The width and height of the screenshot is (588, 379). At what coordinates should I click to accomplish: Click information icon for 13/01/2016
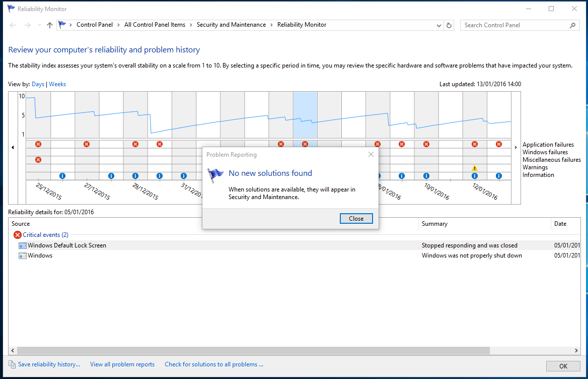(x=499, y=175)
